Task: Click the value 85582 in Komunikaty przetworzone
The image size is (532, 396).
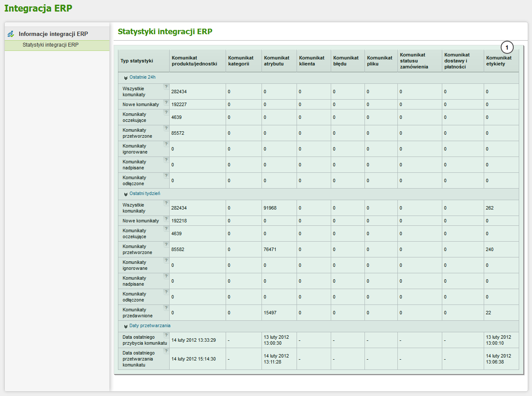Action: 178,249
